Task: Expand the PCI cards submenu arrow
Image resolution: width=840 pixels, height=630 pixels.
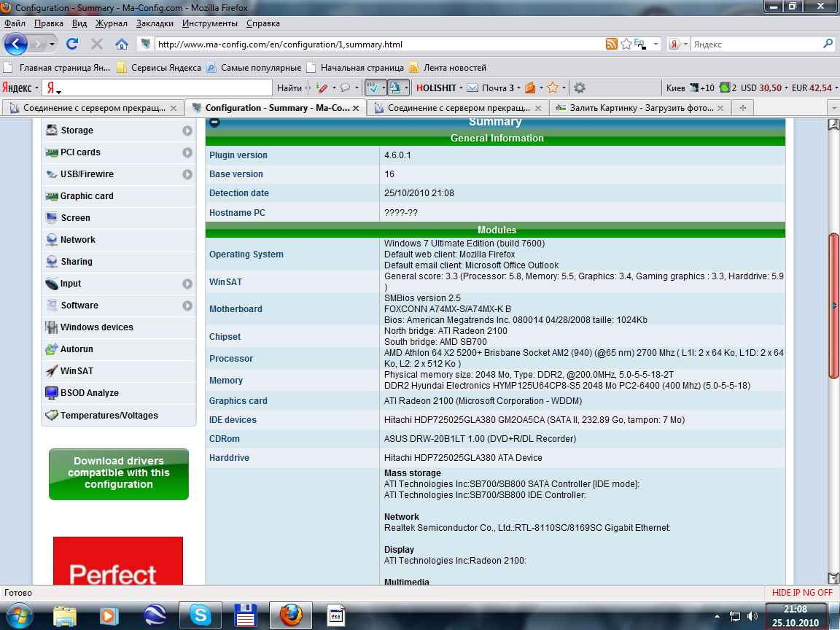Action: pyautogui.click(x=187, y=152)
